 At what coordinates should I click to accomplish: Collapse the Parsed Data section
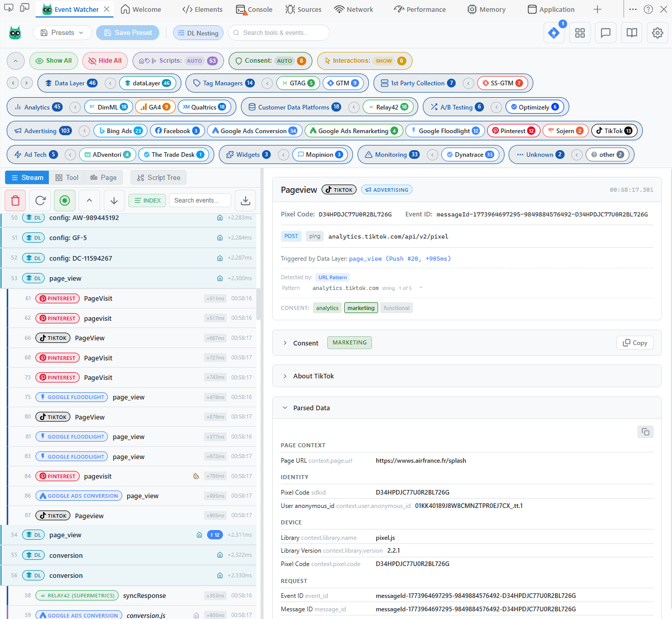click(x=311, y=408)
